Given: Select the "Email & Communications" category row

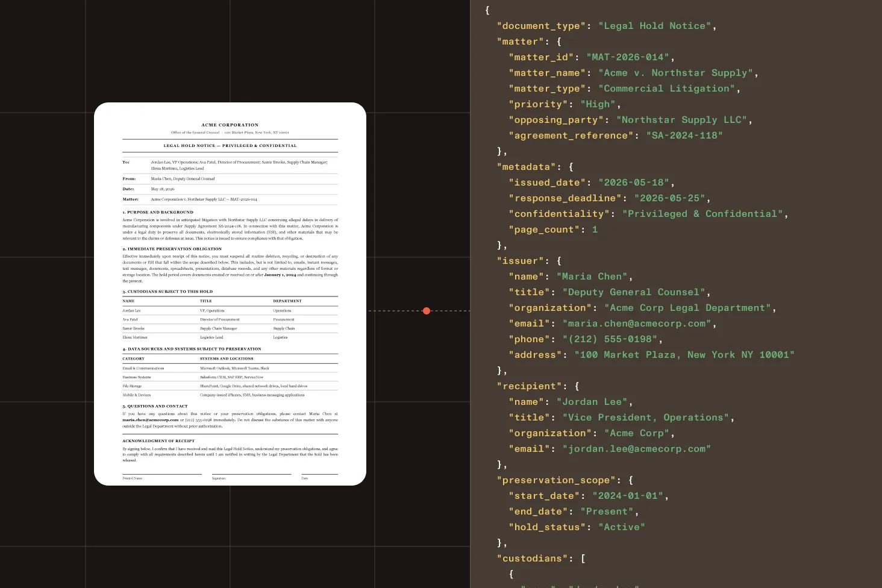Looking at the screenshot, I should 230,368.
